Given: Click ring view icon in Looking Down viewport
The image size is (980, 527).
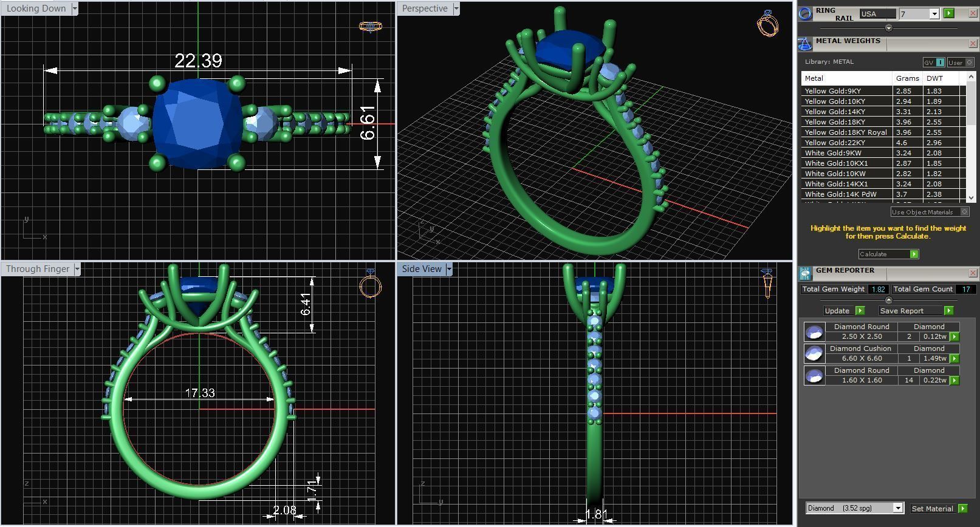Looking at the screenshot, I should click(370, 26).
